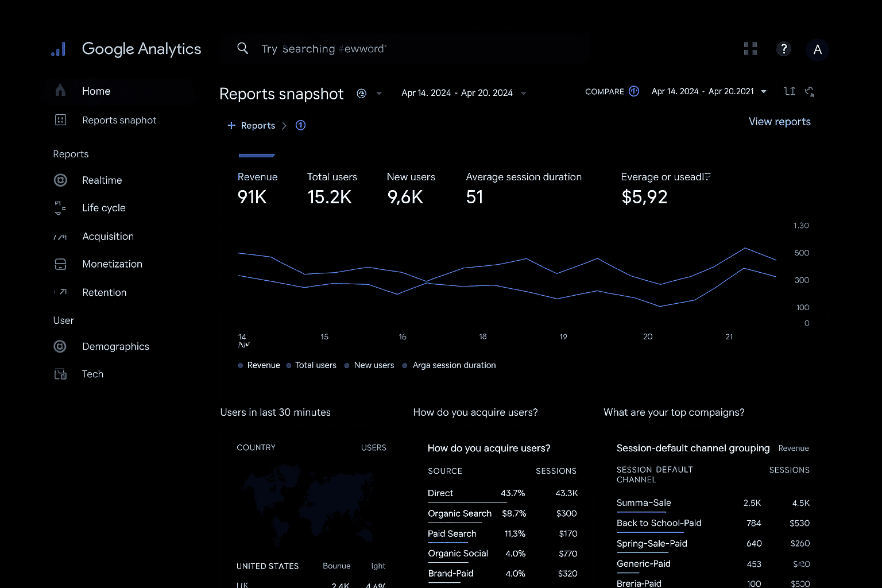Open the apps grid icon

751,49
